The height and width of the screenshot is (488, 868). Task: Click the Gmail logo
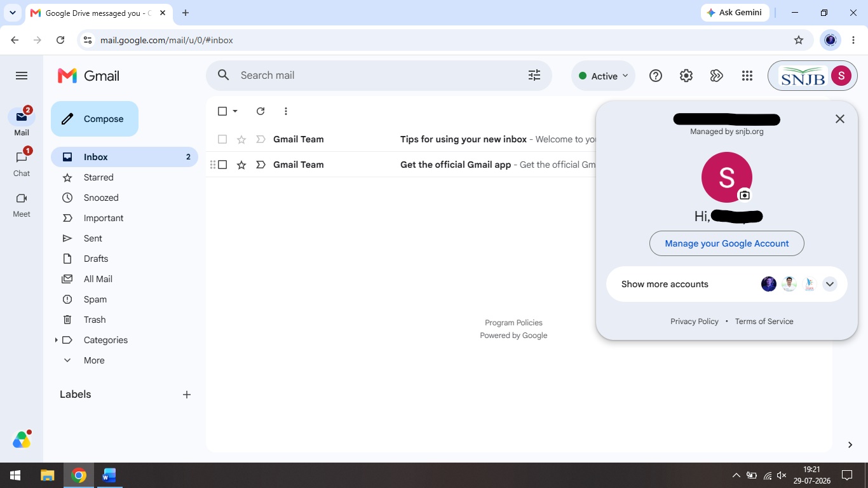pyautogui.click(x=88, y=76)
